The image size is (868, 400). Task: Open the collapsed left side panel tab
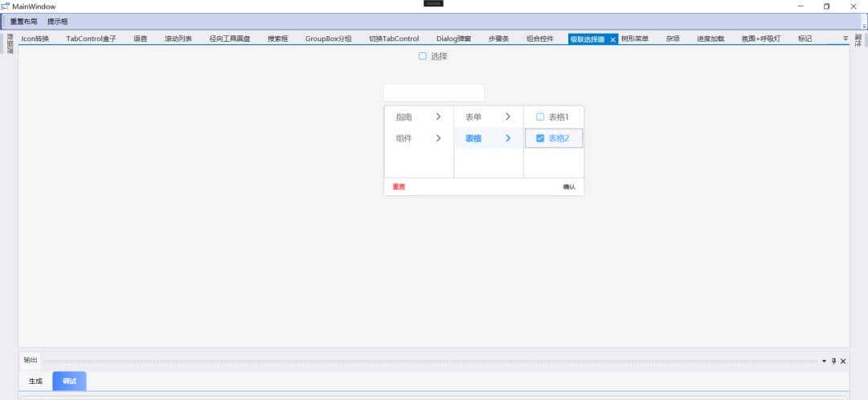click(x=10, y=43)
